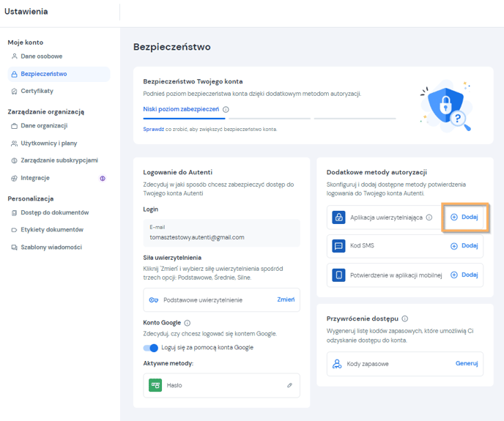Click the Niski poziom zabezpieczeń label

[x=181, y=109]
